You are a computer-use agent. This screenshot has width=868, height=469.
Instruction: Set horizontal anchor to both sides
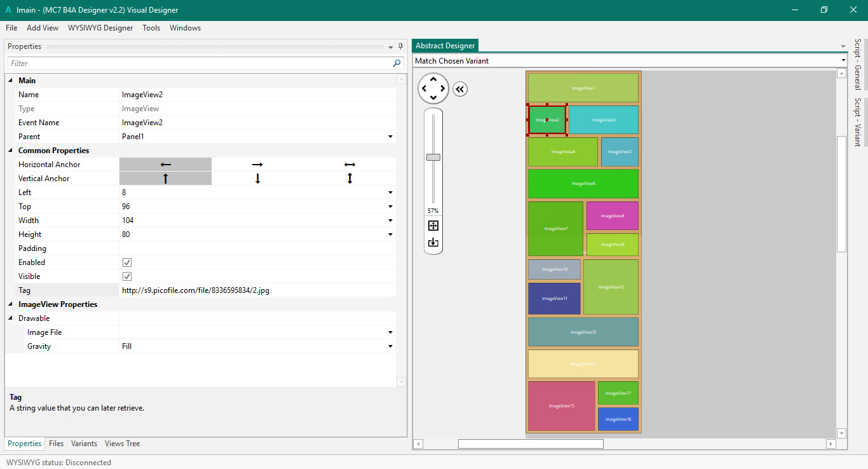(349, 165)
